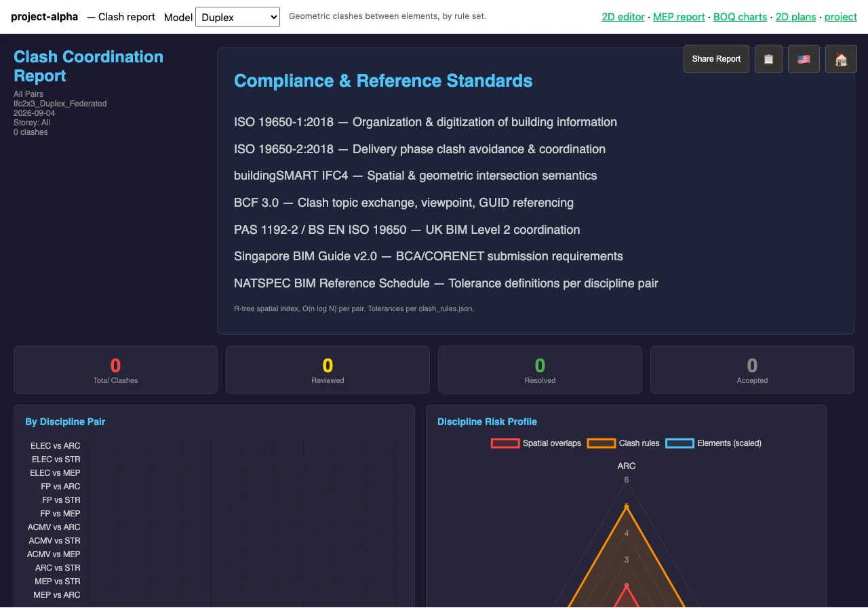
Task: Toggle the Elements (scaled) legend swatch
Action: [679, 443]
